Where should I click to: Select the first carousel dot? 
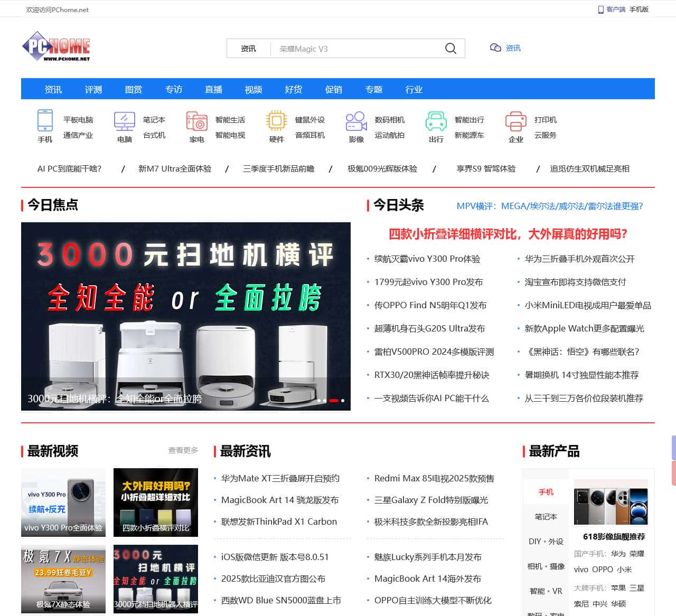coord(319,401)
